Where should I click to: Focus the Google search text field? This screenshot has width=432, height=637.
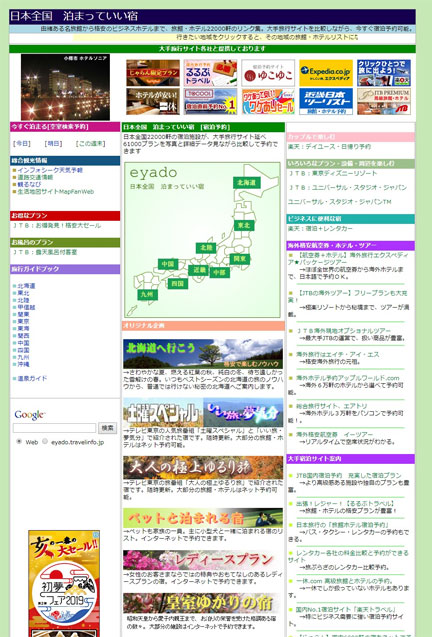(54, 428)
